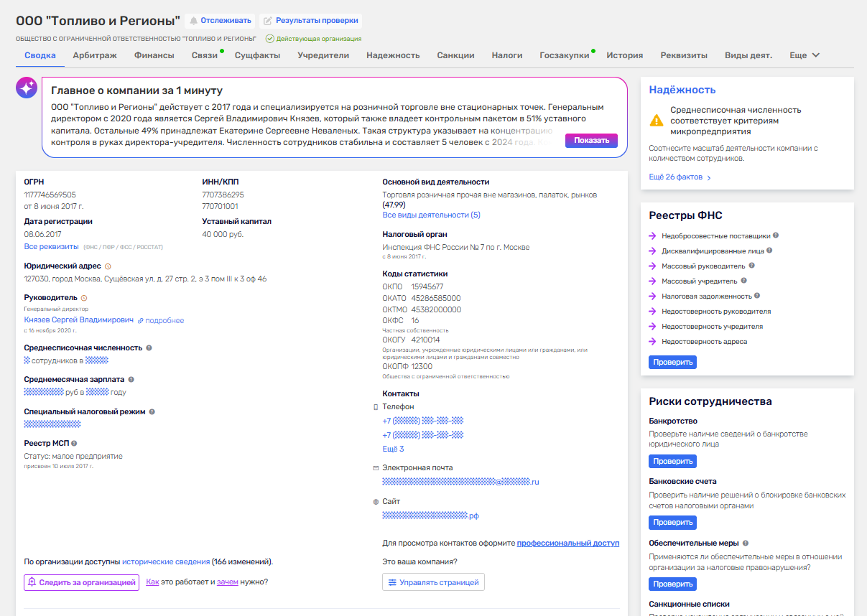The width and height of the screenshot is (867, 616).
Task: Click the globe icon next to Сайт
Action: [376, 502]
